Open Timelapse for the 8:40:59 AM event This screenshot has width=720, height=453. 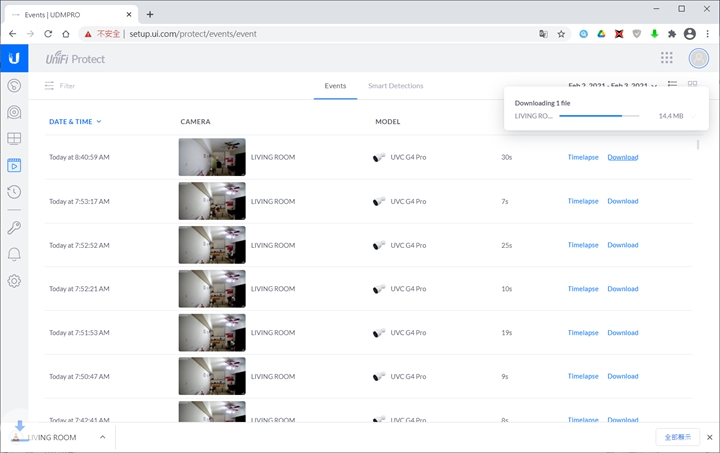(583, 157)
